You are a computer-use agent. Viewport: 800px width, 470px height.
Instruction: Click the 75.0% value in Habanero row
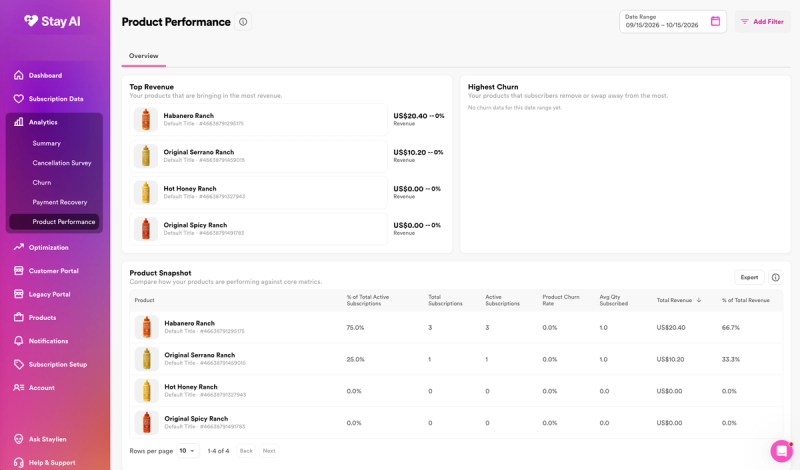click(355, 328)
